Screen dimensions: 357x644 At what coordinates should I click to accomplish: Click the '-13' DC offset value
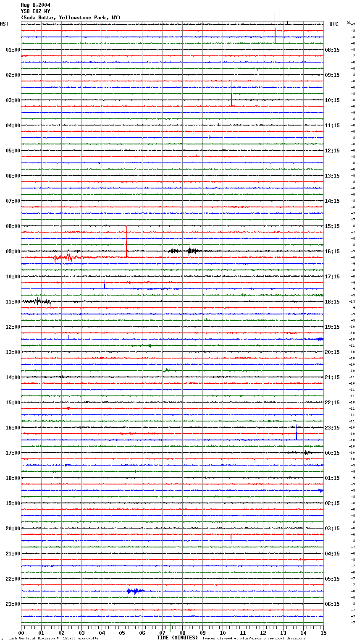click(352, 301)
